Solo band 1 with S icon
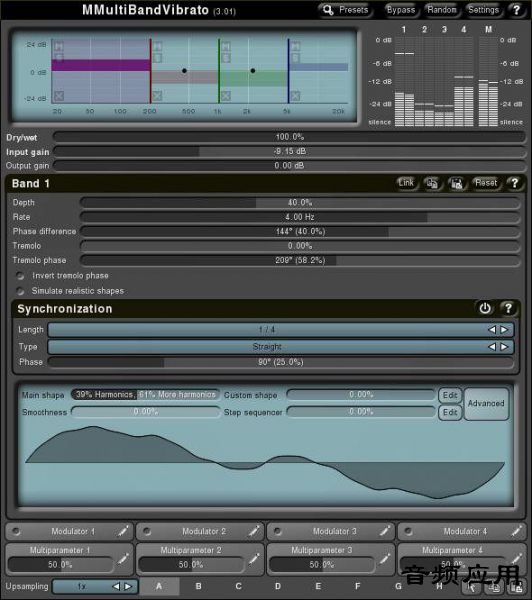This screenshot has width=532, height=600. click(x=59, y=58)
